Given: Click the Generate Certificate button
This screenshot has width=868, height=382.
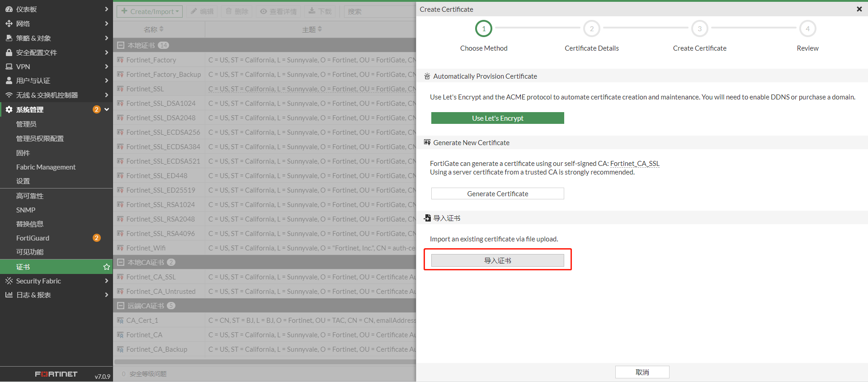Looking at the screenshot, I should (497, 193).
